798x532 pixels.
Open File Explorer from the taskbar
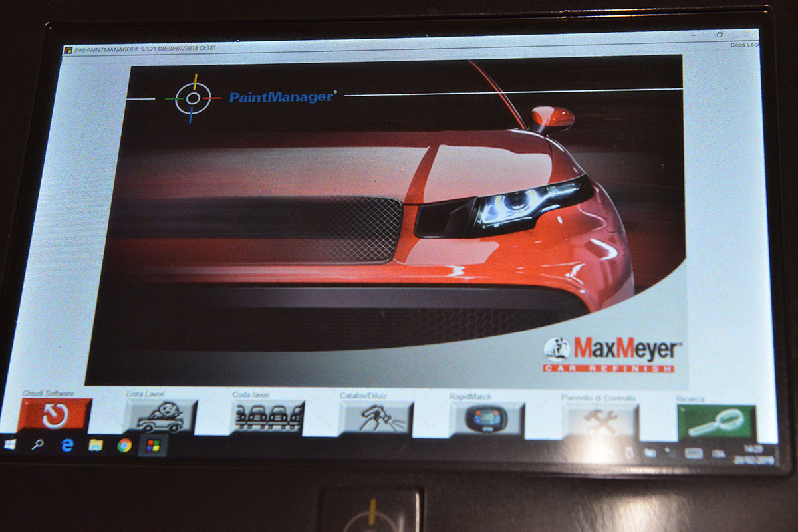coord(96,446)
